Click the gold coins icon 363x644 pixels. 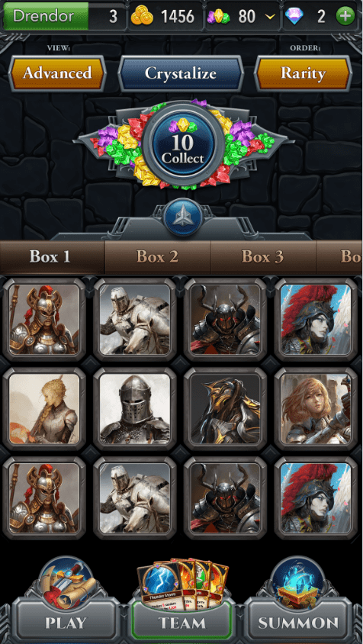142,17
